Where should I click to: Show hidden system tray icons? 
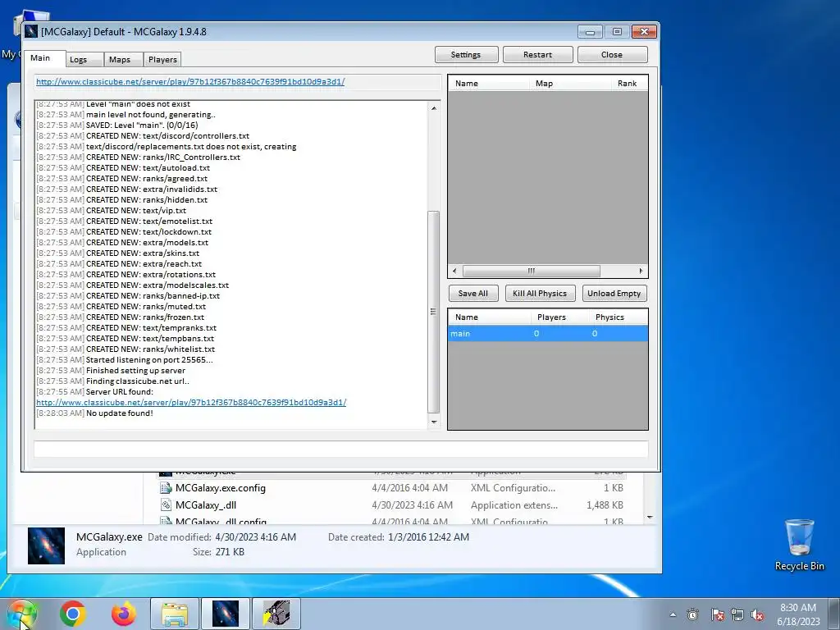(x=673, y=615)
